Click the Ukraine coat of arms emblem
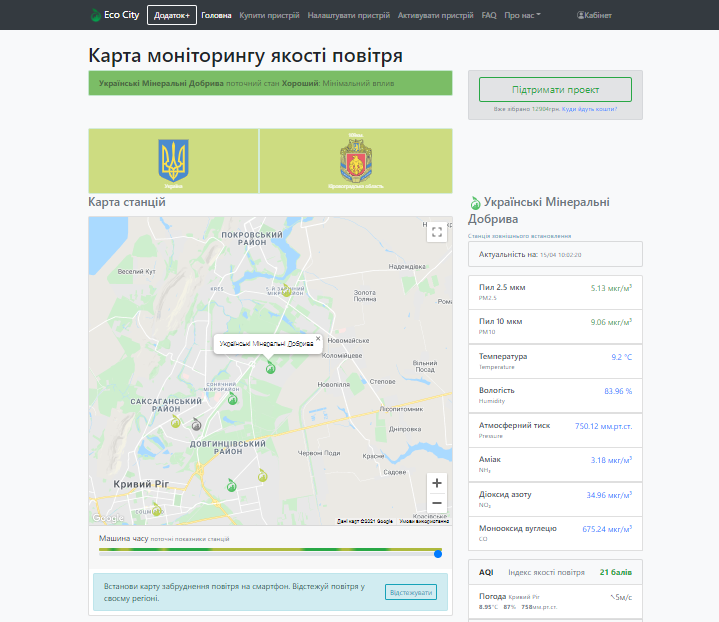 tap(173, 160)
